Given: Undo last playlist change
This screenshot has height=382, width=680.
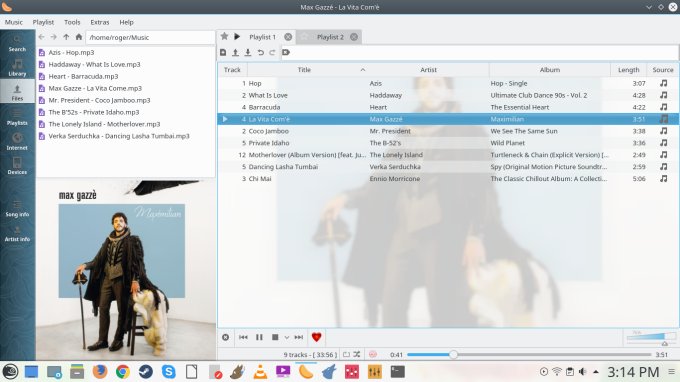Looking at the screenshot, I should (x=260, y=52).
